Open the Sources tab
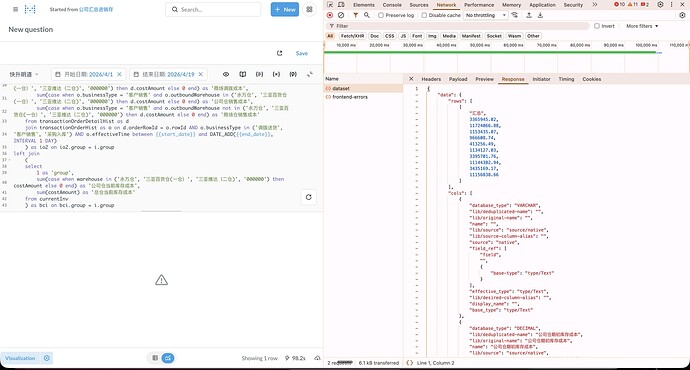This screenshot has width=690, height=370. pyautogui.click(x=419, y=5)
